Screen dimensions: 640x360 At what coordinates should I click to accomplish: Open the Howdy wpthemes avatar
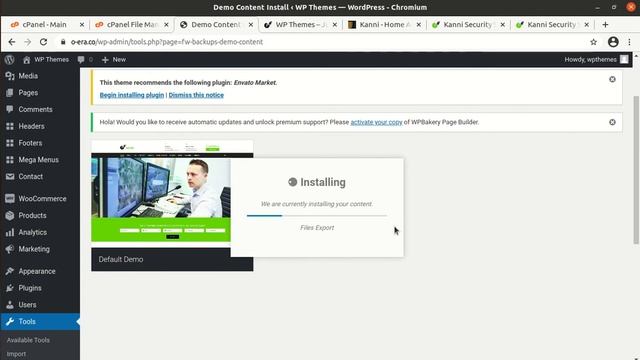coord(624,60)
